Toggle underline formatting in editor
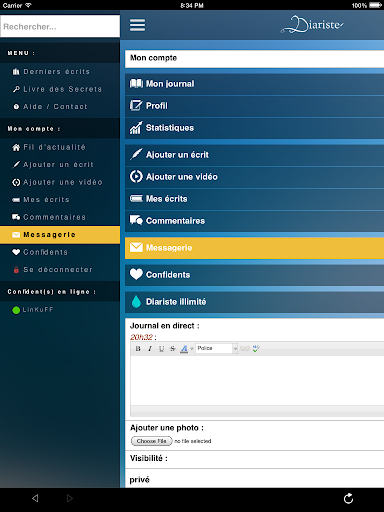 (x=161, y=349)
